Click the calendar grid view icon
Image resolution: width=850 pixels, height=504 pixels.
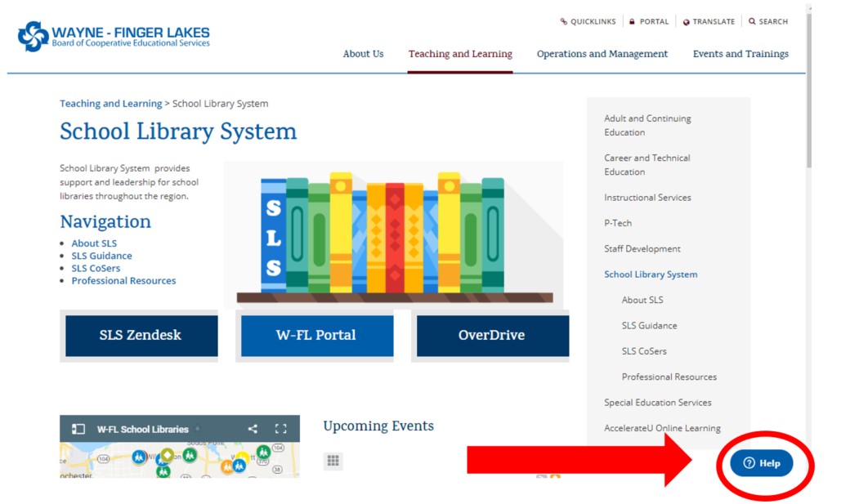pyautogui.click(x=333, y=461)
